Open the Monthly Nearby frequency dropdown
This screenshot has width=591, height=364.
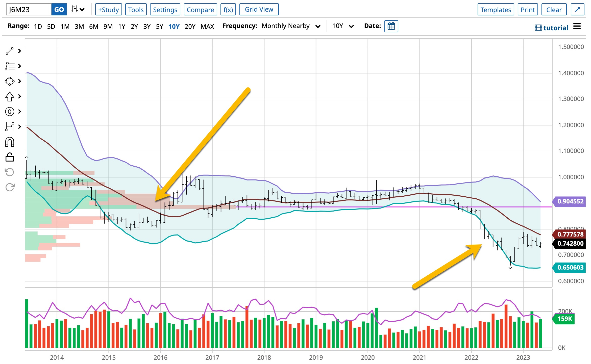click(291, 26)
